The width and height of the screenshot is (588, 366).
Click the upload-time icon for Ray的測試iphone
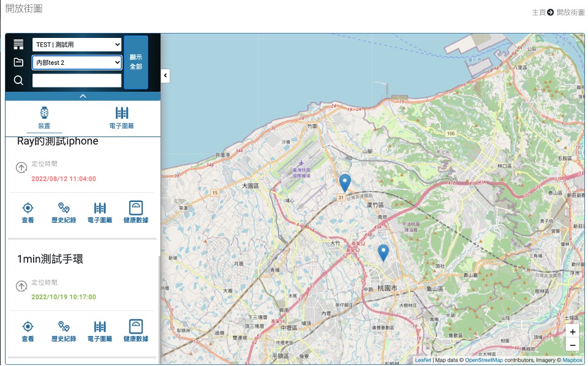tap(21, 168)
